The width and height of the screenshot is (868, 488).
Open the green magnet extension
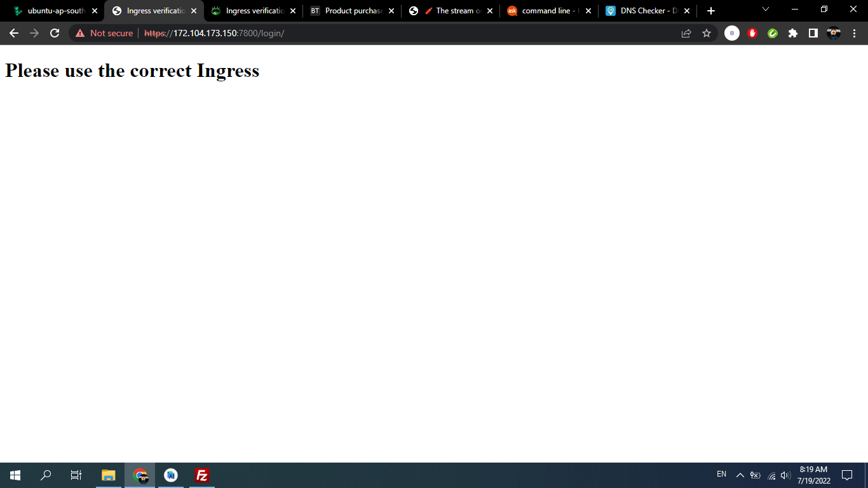coord(773,33)
